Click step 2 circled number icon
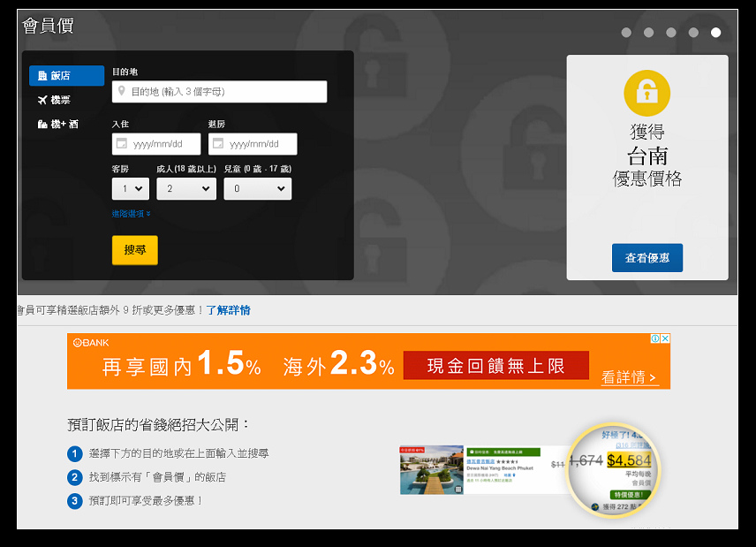 tap(75, 477)
